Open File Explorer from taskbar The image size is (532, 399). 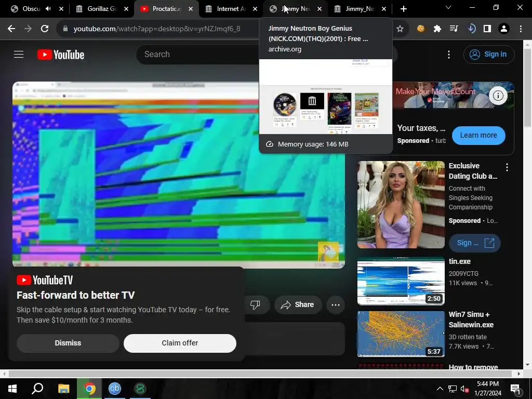63,389
